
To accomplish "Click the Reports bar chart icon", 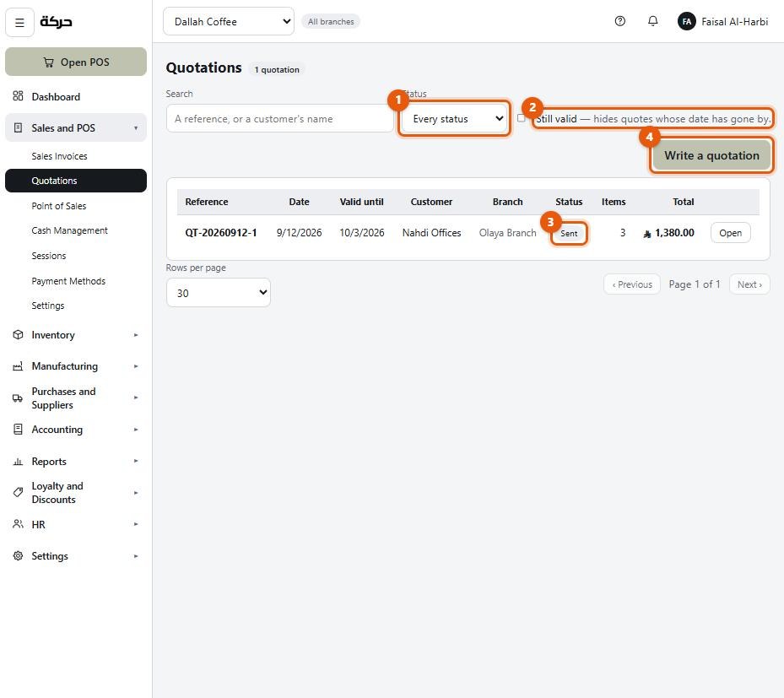I will tap(18, 461).
